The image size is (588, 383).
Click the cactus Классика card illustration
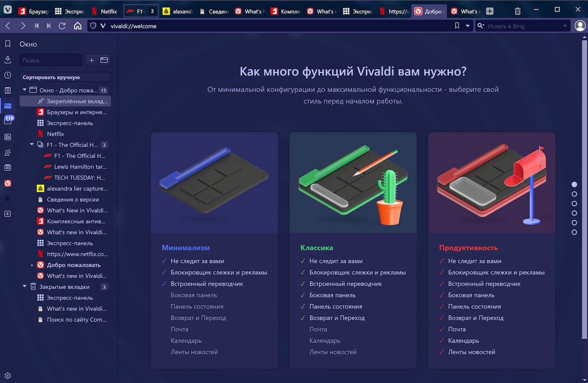point(353,183)
